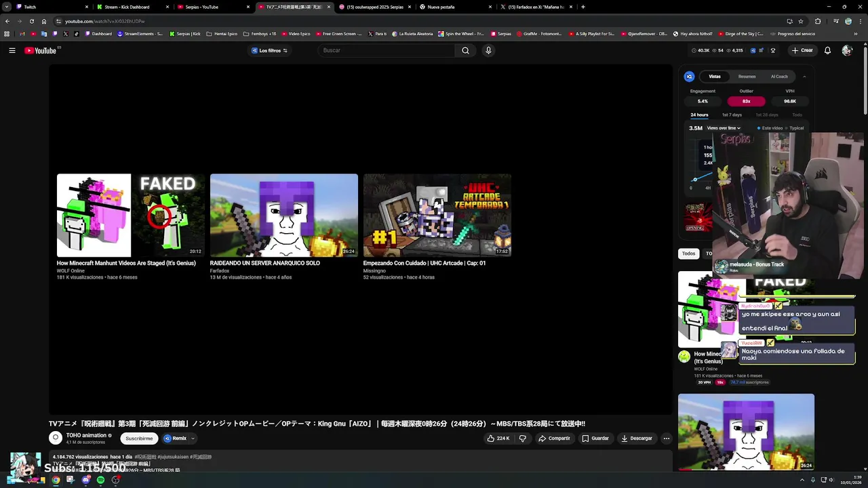Select the 24 hours range tab
This screenshot has width=868, height=488.
699,115
